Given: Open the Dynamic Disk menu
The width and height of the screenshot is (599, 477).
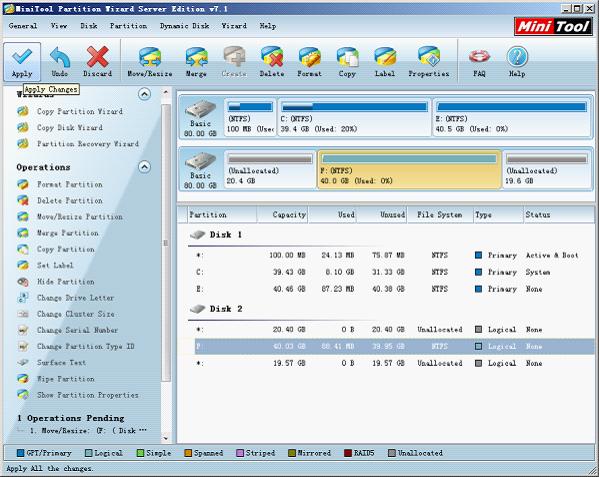Looking at the screenshot, I should (185, 26).
